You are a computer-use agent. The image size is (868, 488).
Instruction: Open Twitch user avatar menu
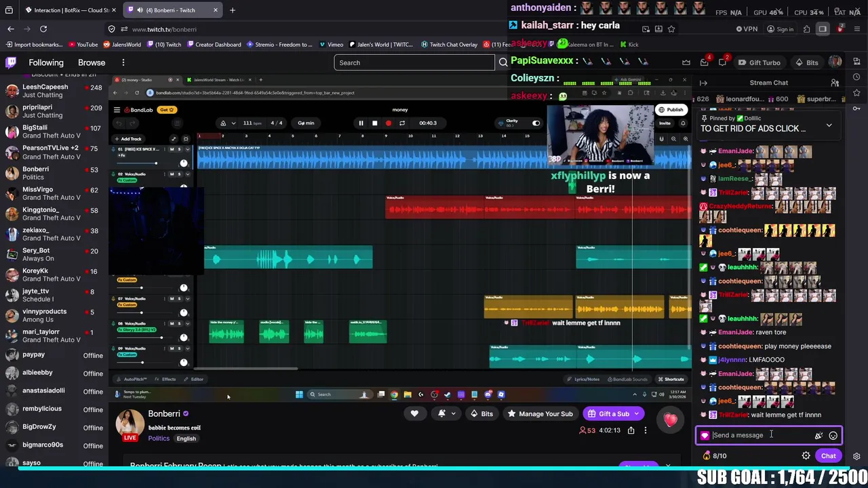(835, 62)
